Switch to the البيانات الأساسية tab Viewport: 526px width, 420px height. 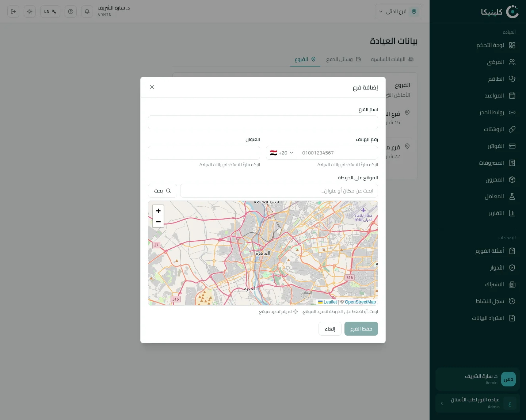pyautogui.click(x=392, y=59)
